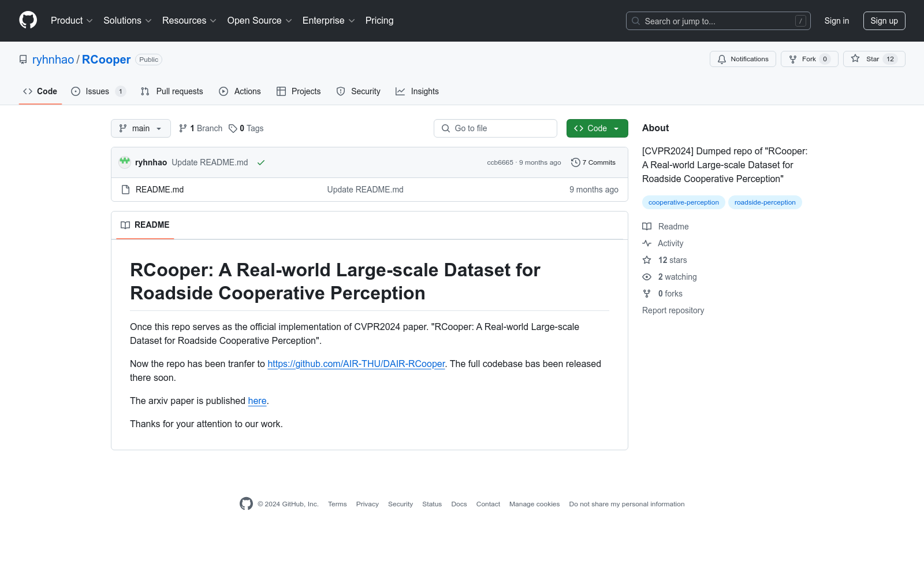Expand the green Code dropdown
Screen dimensions: 924x578
(597, 128)
